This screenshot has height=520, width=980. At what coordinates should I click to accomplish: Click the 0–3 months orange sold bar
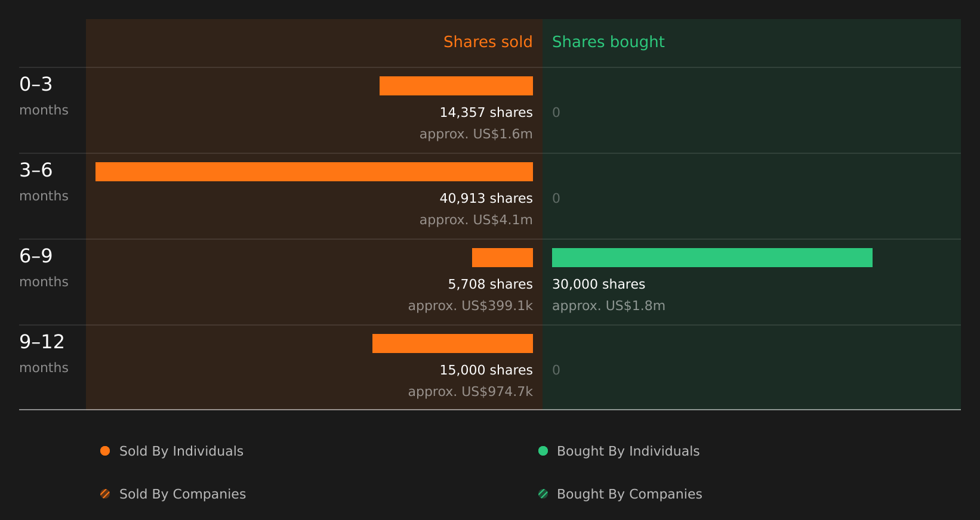(x=456, y=86)
